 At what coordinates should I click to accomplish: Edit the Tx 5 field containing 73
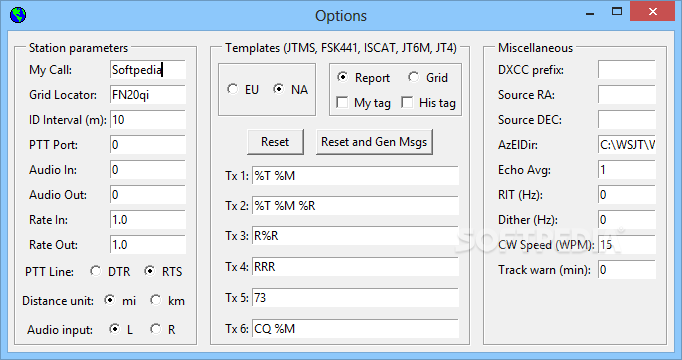(x=355, y=298)
